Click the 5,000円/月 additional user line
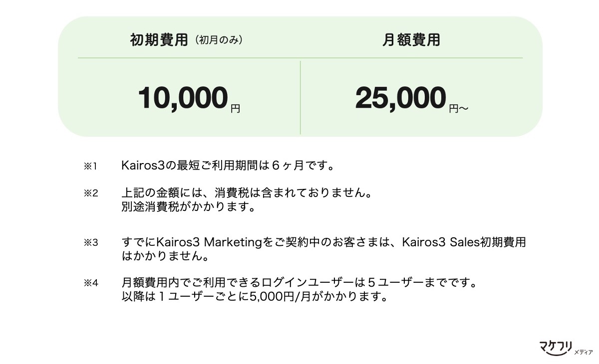 (255, 297)
